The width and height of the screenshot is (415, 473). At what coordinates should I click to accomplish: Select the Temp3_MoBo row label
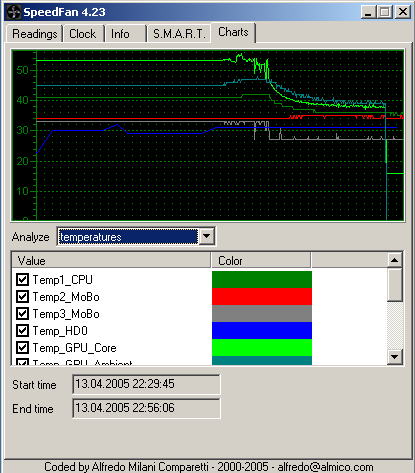66,314
